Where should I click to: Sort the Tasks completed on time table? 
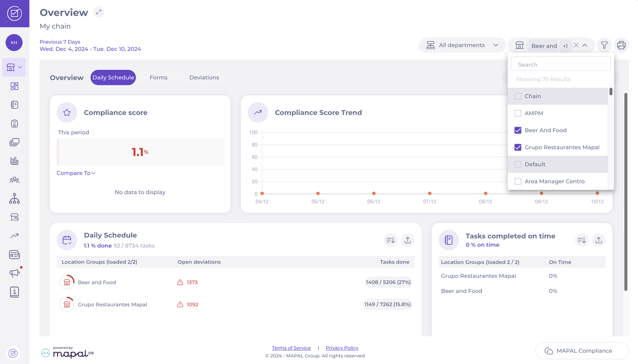(x=582, y=240)
